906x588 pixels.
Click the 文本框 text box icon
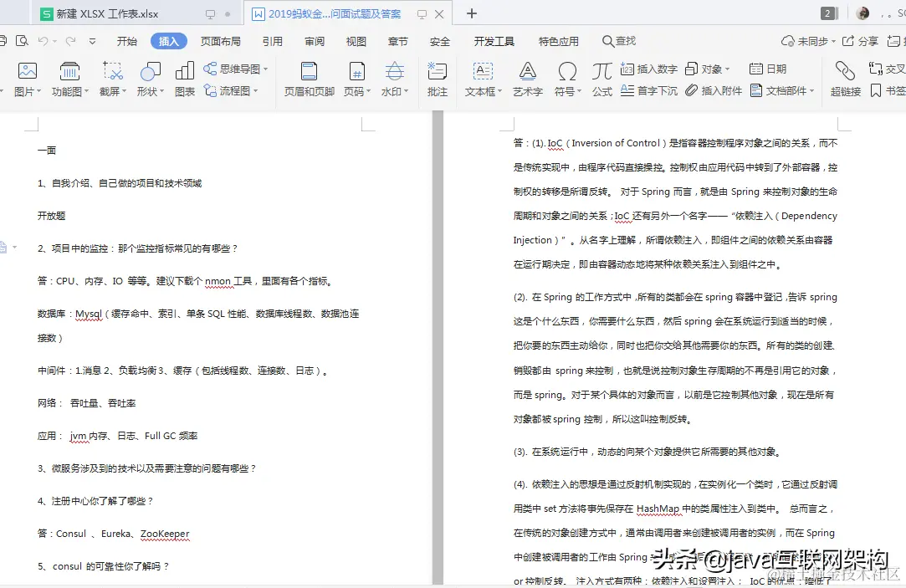pos(483,71)
